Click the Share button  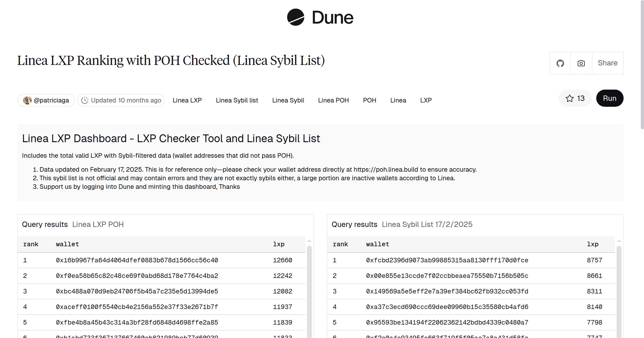tap(608, 63)
